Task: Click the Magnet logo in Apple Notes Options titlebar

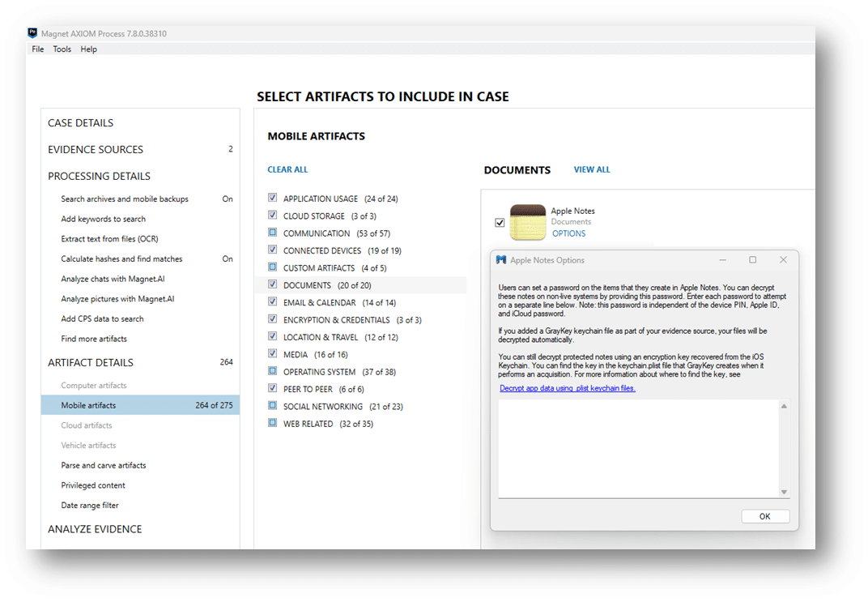Action: click(502, 259)
